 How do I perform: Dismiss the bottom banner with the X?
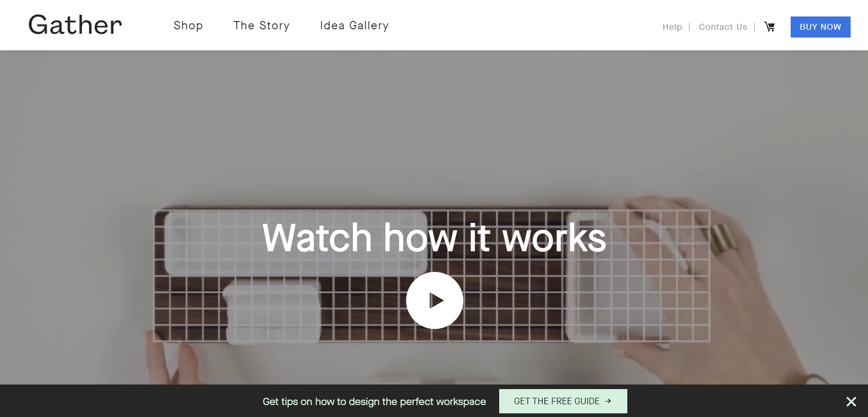point(851,401)
